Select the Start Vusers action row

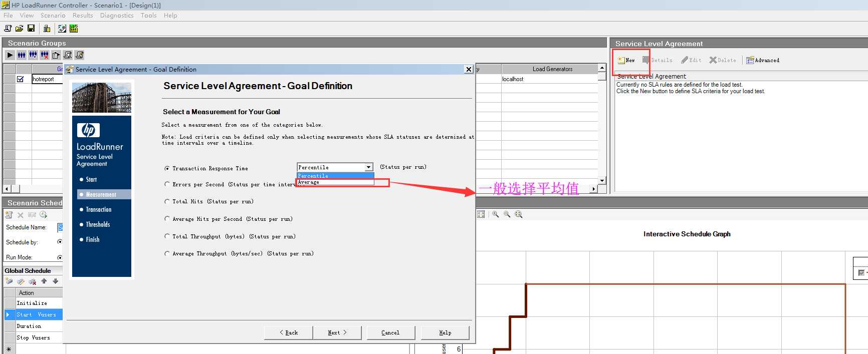tap(39, 314)
